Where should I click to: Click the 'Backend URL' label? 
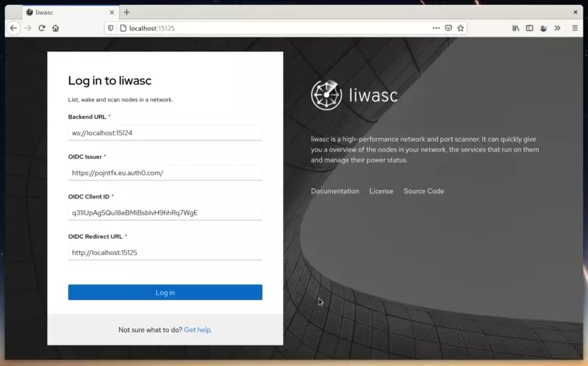(87, 117)
